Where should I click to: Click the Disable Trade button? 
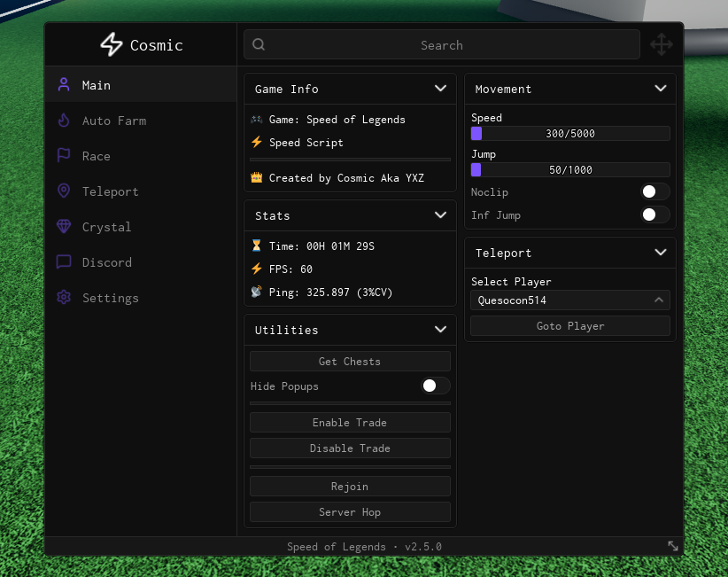pos(350,448)
